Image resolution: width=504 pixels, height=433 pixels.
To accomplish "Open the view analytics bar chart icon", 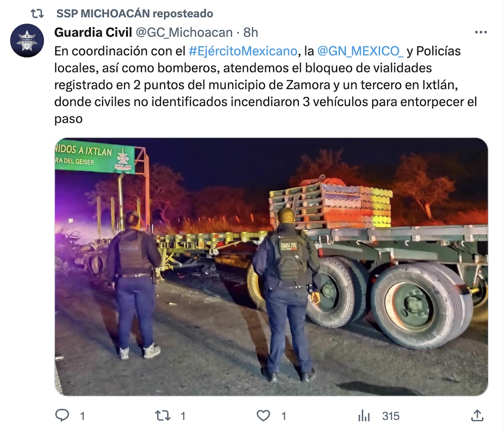I will coord(364,415).
